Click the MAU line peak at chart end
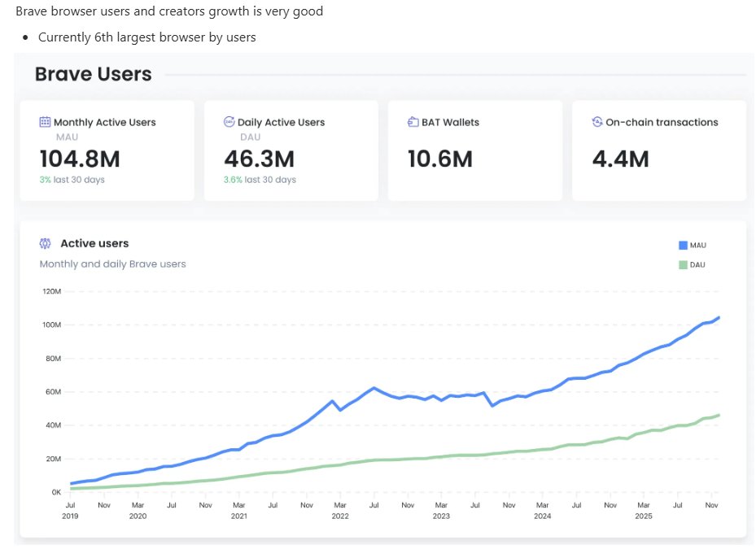The width and height of the screenshot is (756, 549). click(719, 318)
